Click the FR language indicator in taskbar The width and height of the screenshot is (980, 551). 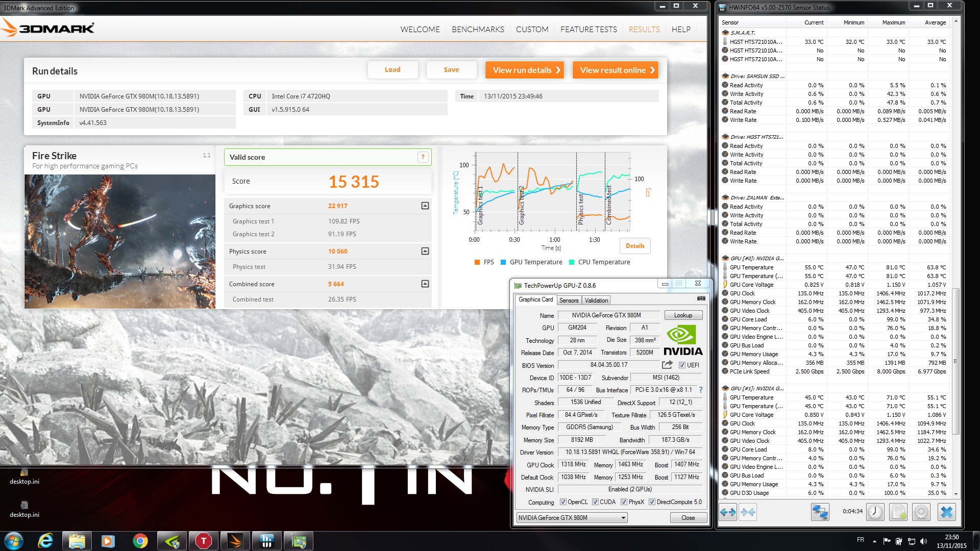point(861,540)
